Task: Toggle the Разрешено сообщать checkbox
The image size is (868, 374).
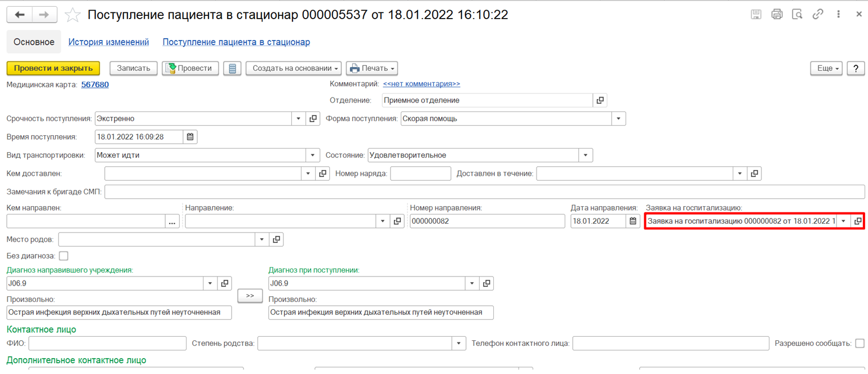Action: 860,343
